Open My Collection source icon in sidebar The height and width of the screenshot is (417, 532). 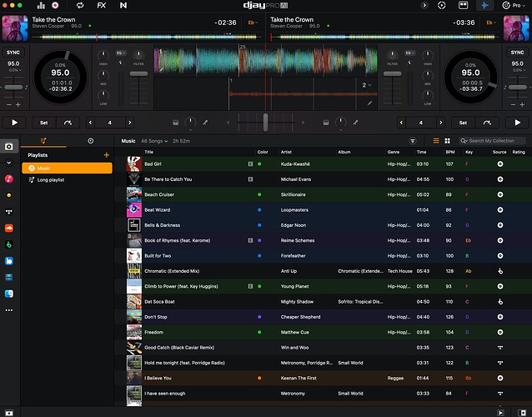9,146
